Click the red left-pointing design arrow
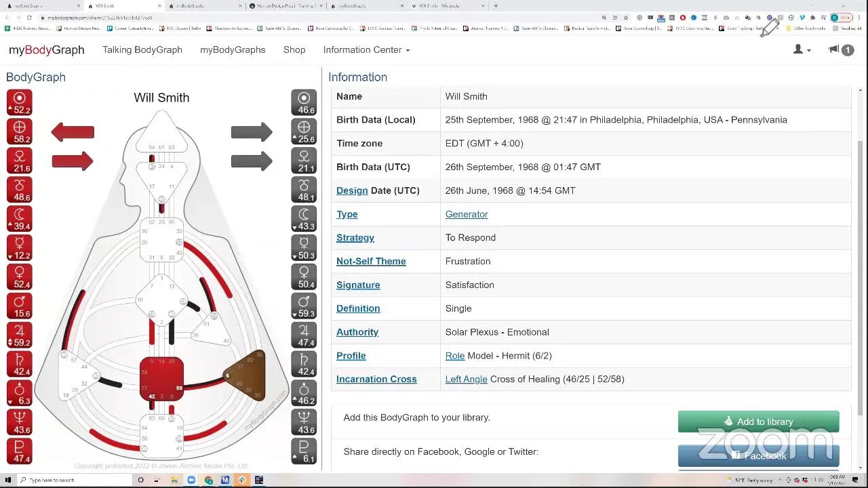868x488 pixels. (x=73, y=132)
